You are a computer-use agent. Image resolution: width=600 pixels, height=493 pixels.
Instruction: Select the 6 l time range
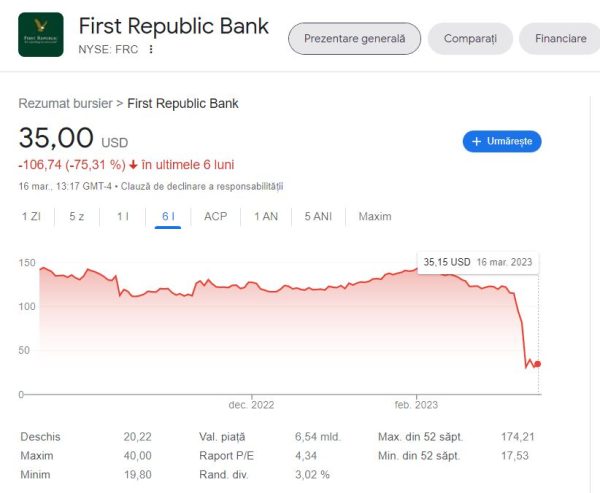168,217
